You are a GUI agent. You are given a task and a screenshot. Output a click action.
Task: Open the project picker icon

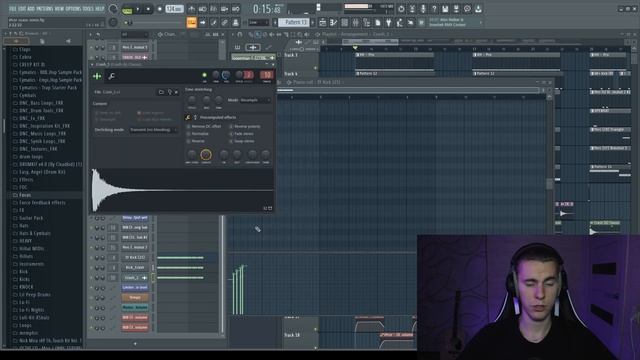pos(378,22)
